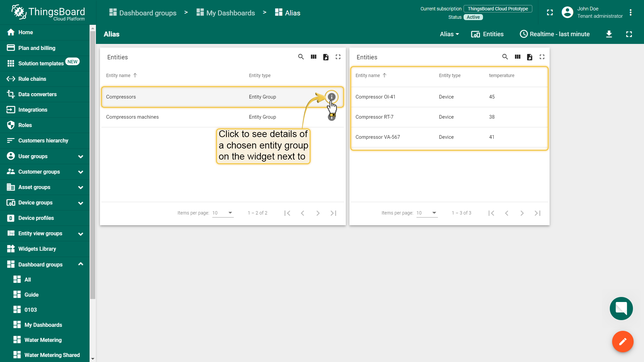
Task: Sort left widget by Entity name
Action: 121,75
